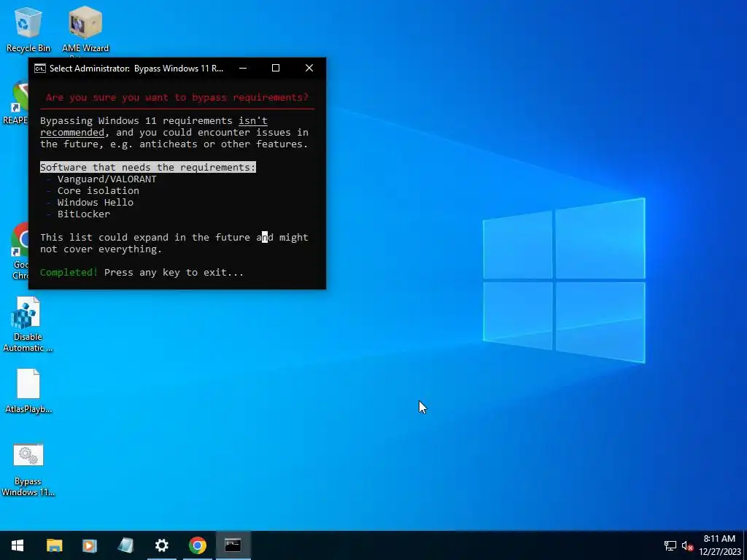Click highlighted 'Software that needs the requirements:' line
Screen dimensions: 747x560
click(148, 168)
